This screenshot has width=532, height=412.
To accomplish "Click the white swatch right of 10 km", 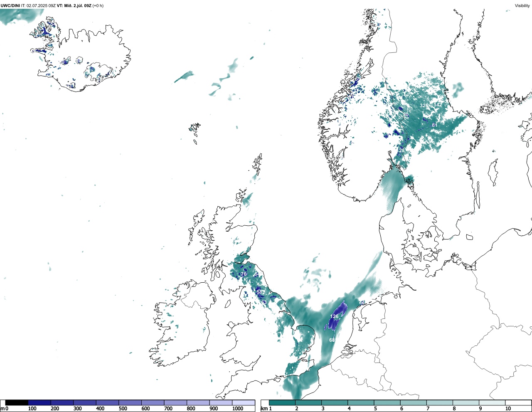I will [x=518, y=402].
